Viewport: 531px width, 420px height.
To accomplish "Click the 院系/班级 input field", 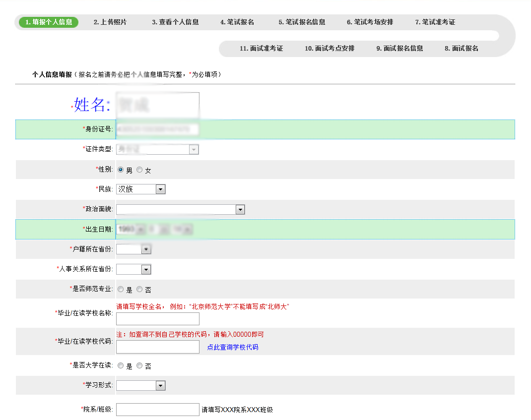I will tap(157, 410).
